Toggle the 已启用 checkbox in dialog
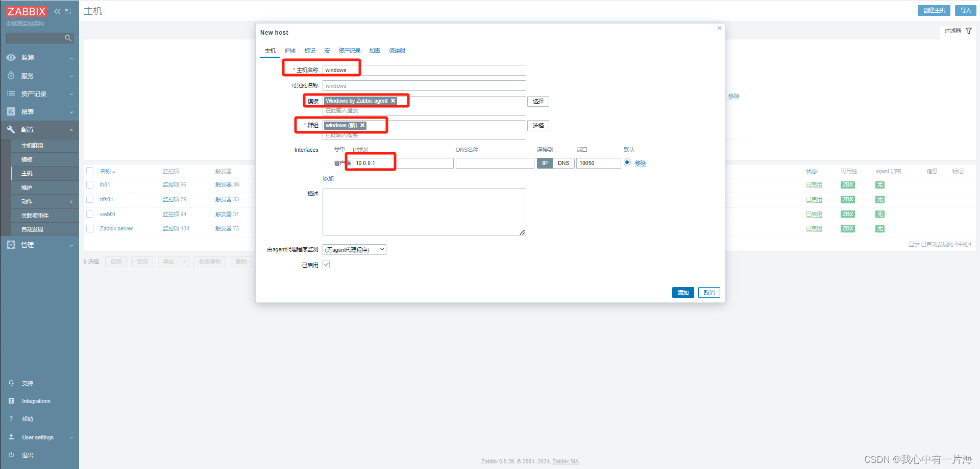Viewport: 980px width, 469px height. 326,265
